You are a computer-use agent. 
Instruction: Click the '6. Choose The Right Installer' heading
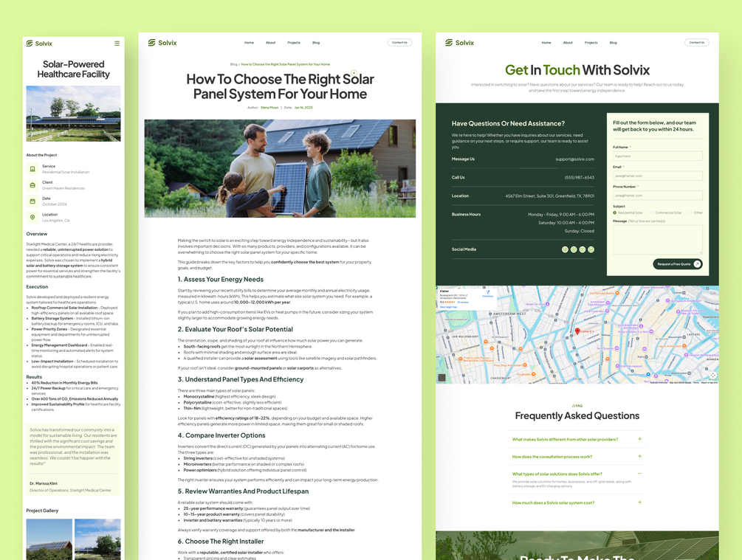[x=221, y=541]
